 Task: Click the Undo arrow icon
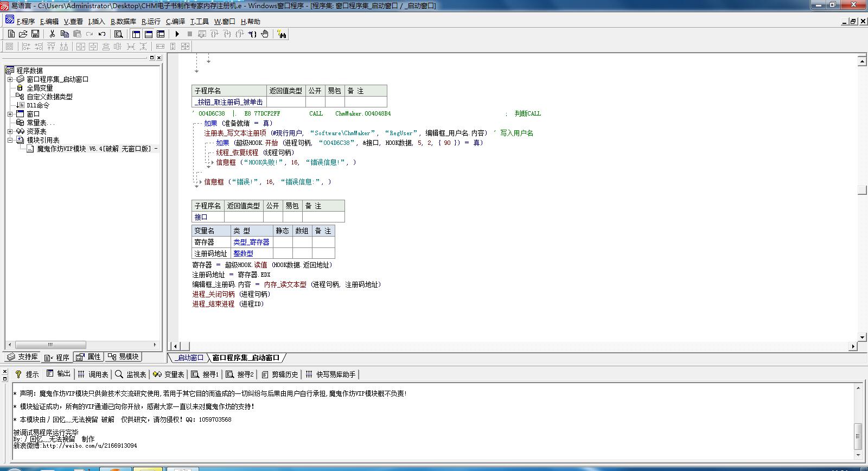102,34
